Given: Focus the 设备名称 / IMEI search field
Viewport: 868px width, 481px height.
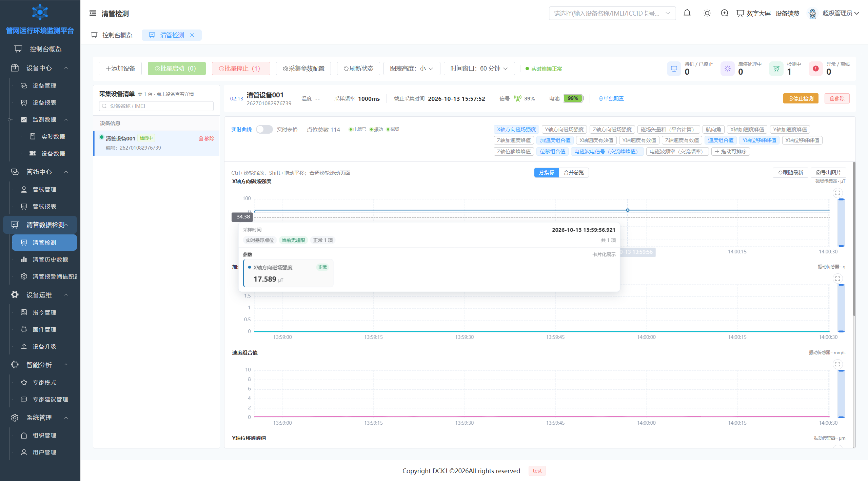Looking at the screenshot, I should pyautogui.click(x=156, y=106).
